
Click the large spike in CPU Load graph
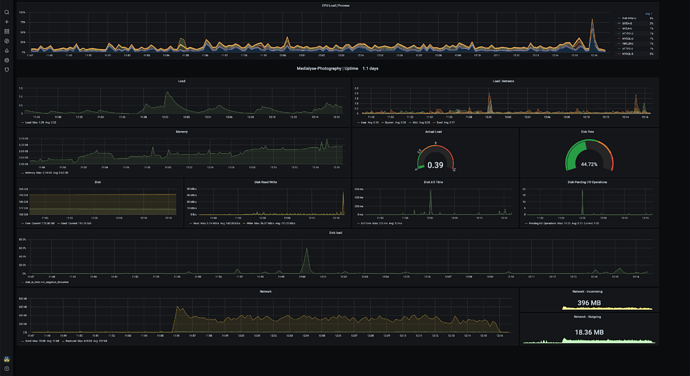point(592,34)
